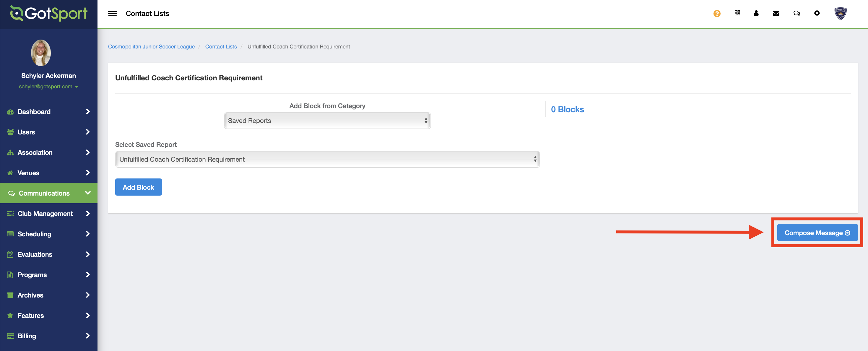Open the Association menu item
The width and height of the screenshot is (868, 351).
[48, 152]
